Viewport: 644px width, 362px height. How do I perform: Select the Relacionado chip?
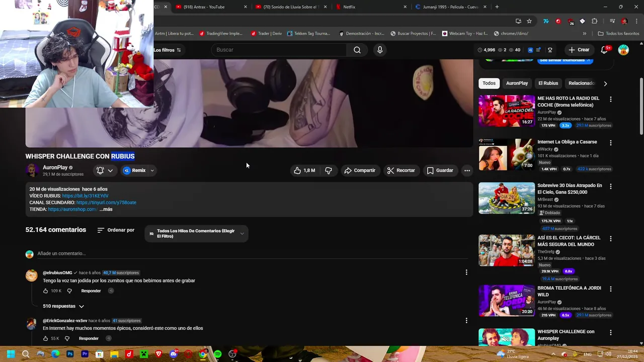pos(581,83)
